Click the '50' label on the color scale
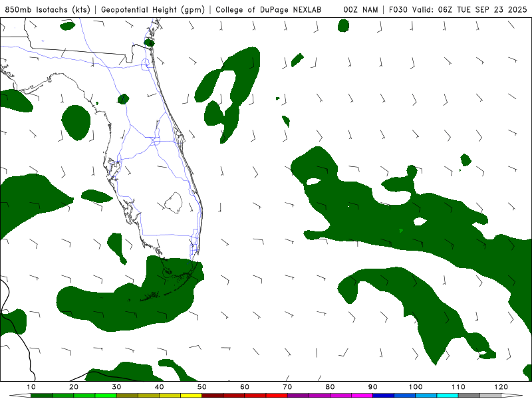 202,387
